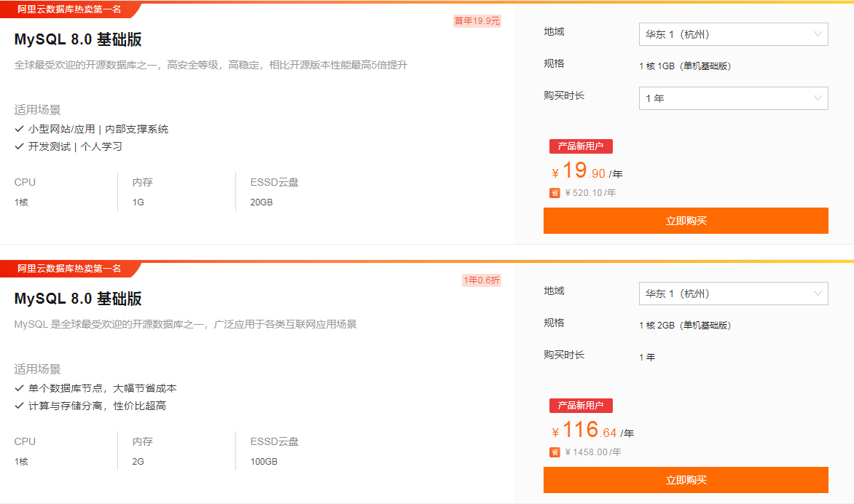Click checkmark icon beside 计算与存储分离

(19, 406)
